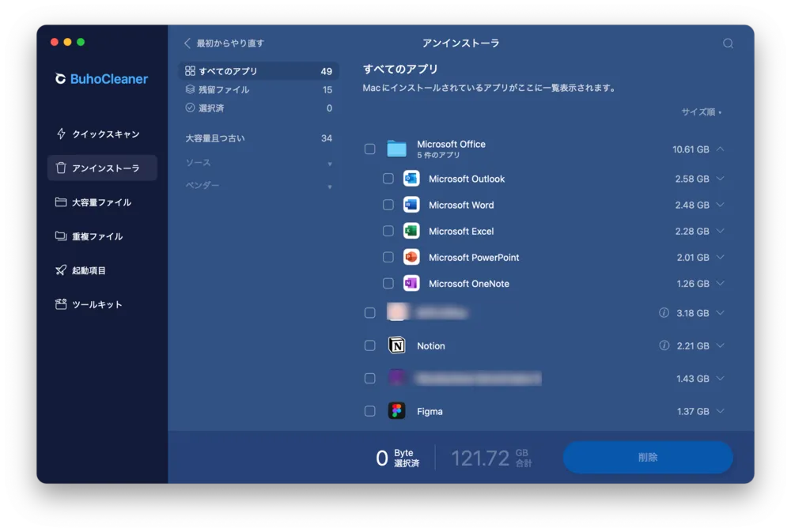Open the サイズ順 sort dropdown
Viewport: 791px width, 532px height.
pyautogui.click(x=701, y=112)
